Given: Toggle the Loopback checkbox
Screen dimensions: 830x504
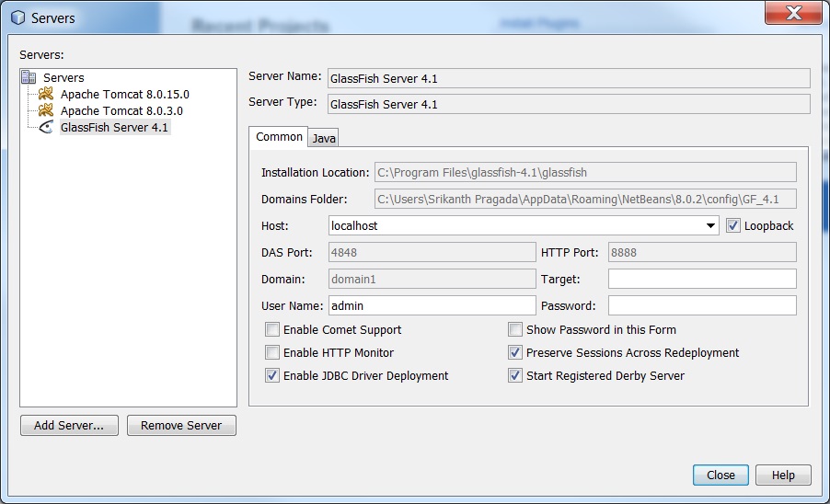Looking at the screenshot, I should click(x=733, y=226).
